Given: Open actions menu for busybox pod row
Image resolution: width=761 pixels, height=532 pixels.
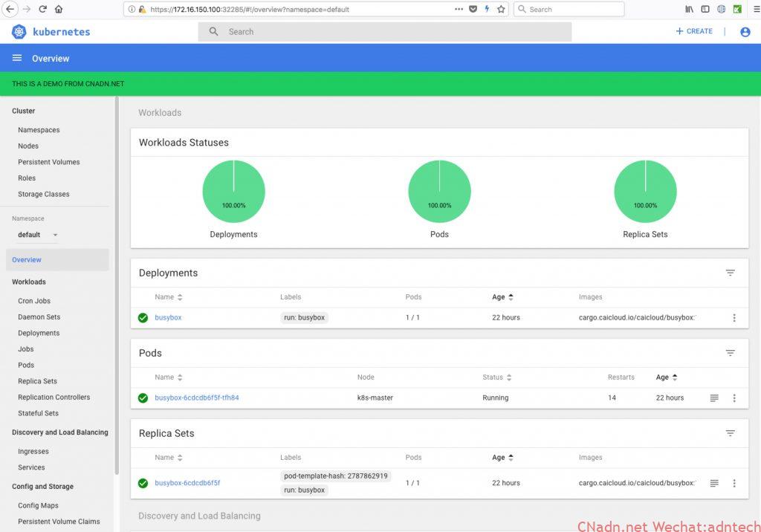Looking at the screenshot, I should click(x=734, y=398).
